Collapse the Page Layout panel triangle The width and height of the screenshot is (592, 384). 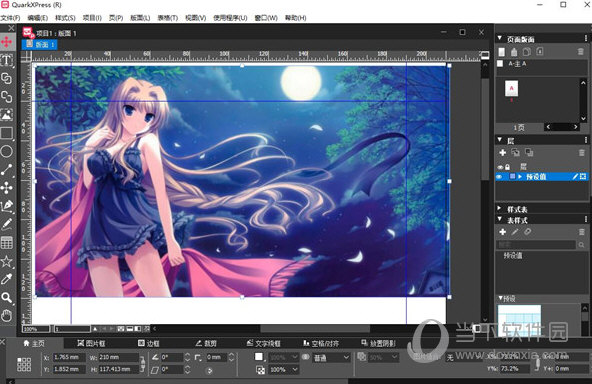[x=500, y=39]
